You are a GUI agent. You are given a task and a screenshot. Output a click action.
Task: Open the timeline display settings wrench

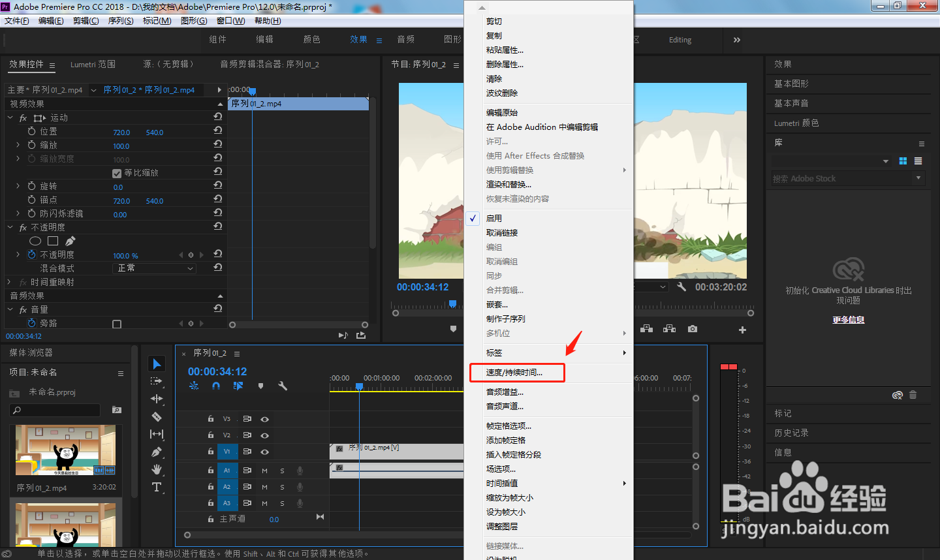tap(283, 386)
